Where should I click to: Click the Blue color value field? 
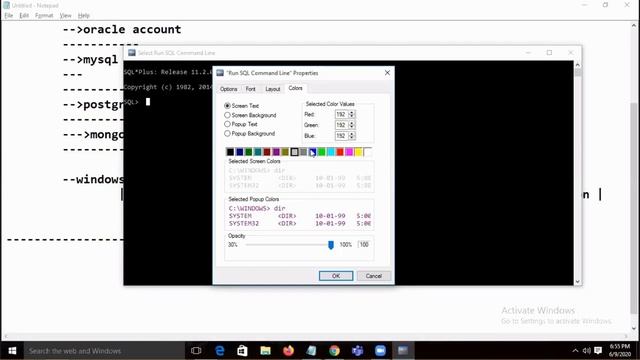click(x=341, y=136)
